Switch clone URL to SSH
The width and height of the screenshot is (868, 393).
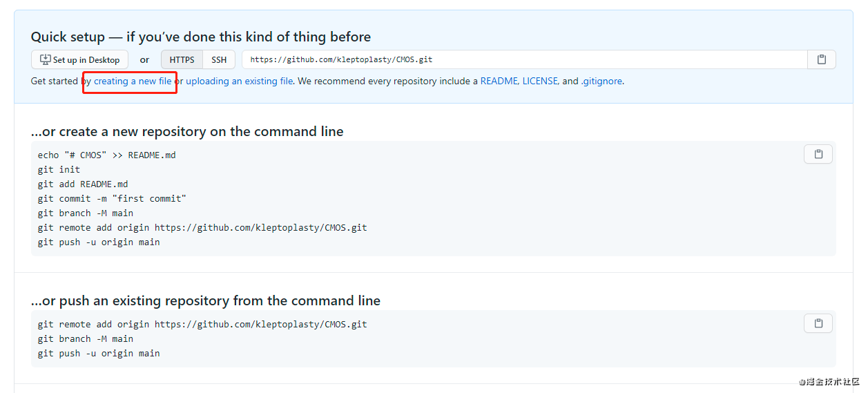click(x=219, y=59)
